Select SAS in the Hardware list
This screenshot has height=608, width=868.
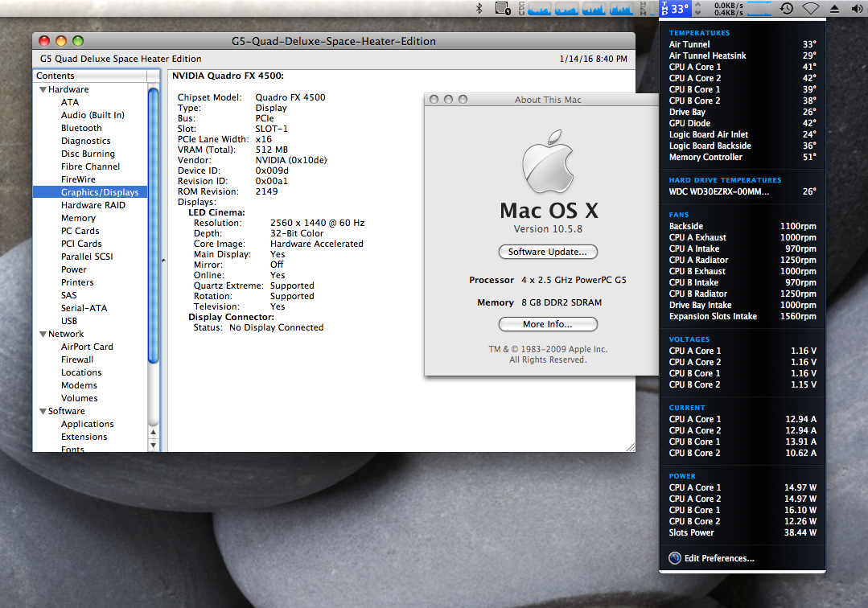[x=68, y=295]
